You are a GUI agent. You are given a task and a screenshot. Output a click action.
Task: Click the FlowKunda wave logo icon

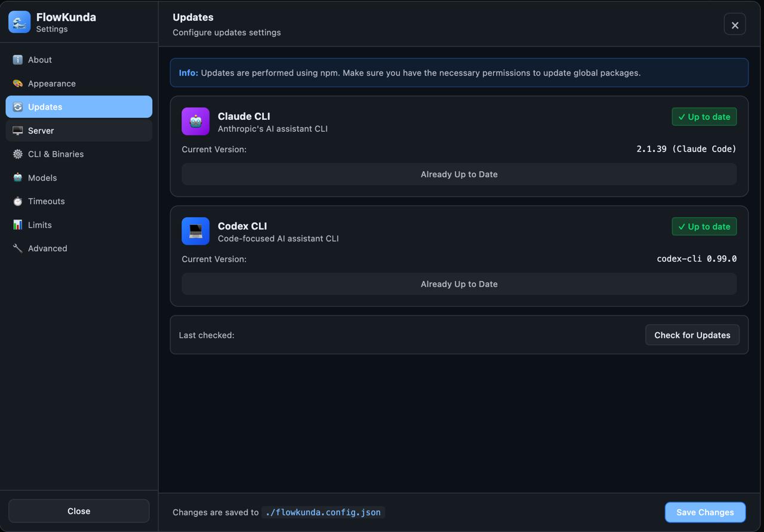pos(20,22)
